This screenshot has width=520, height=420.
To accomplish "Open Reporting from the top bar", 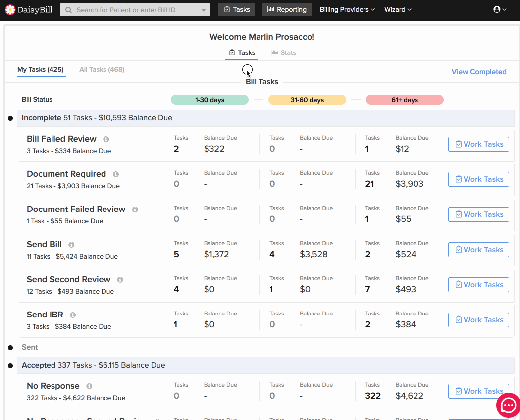I will (287, 9).
